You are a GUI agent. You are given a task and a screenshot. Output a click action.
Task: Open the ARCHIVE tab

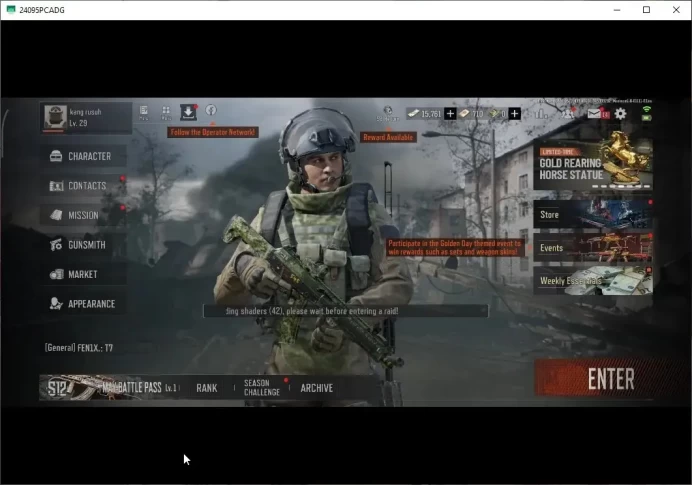(316, 388)
